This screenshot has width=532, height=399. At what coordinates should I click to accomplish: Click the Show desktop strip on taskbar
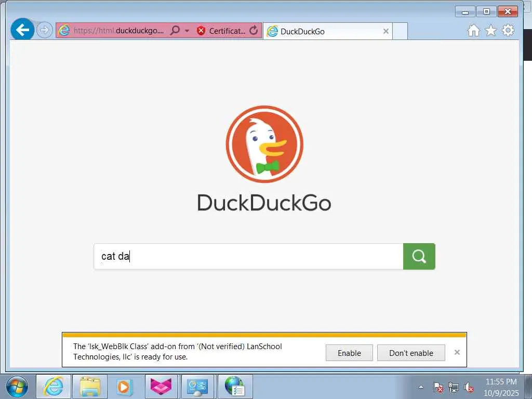(x=528, y=387)
